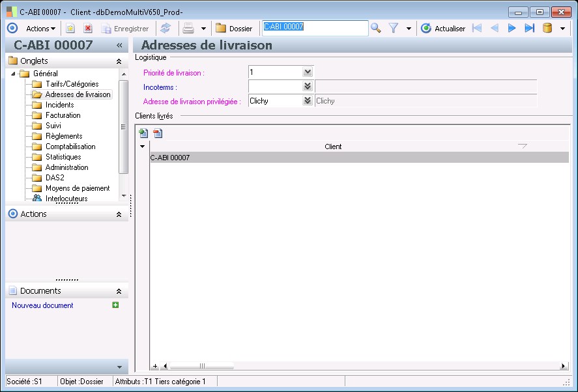
Task: Open the Actions dropdown menu
Action: coord(40,29)
